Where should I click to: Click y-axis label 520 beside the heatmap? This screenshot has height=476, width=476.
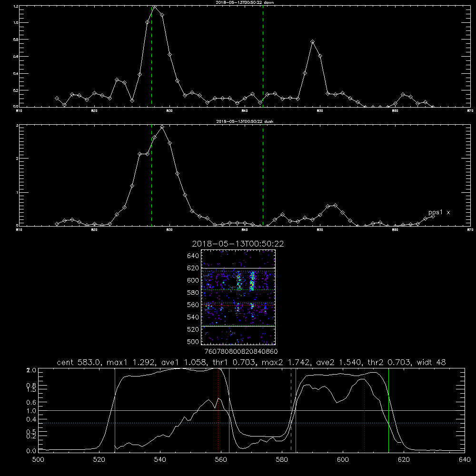click(x=193, y=329)
